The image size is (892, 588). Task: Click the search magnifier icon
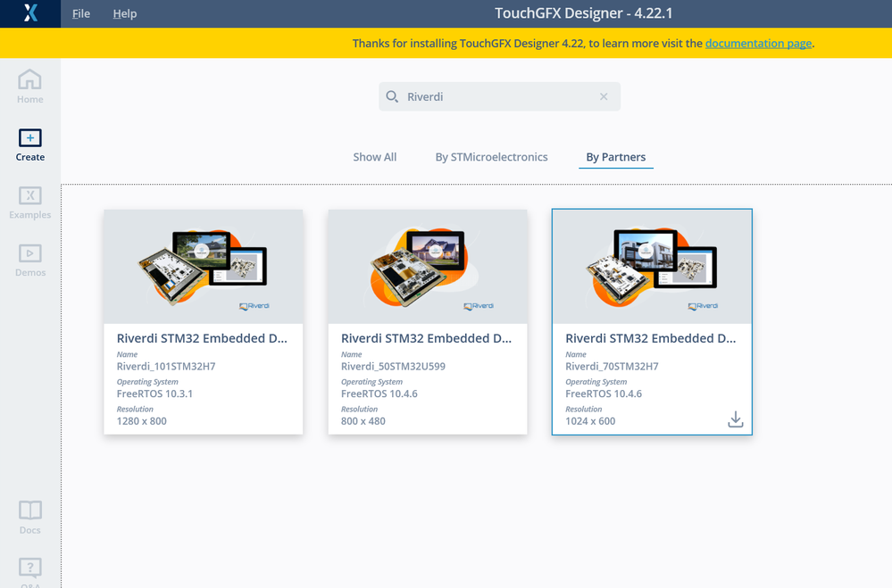[x=392, y=96]
